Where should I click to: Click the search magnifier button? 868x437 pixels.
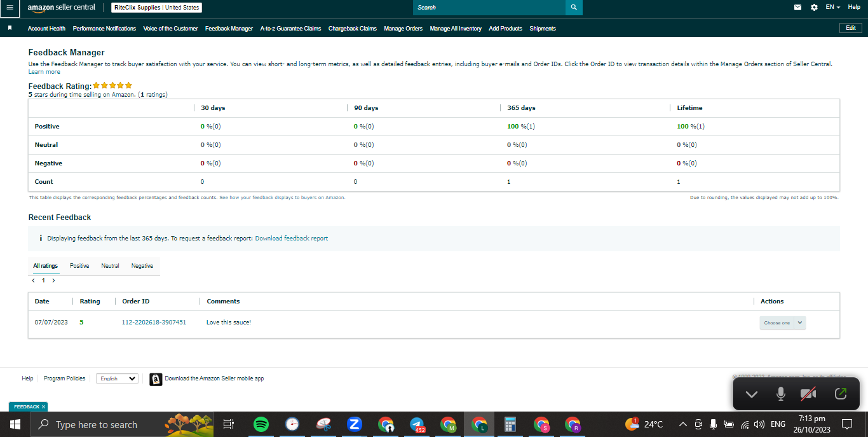(574, 8)
